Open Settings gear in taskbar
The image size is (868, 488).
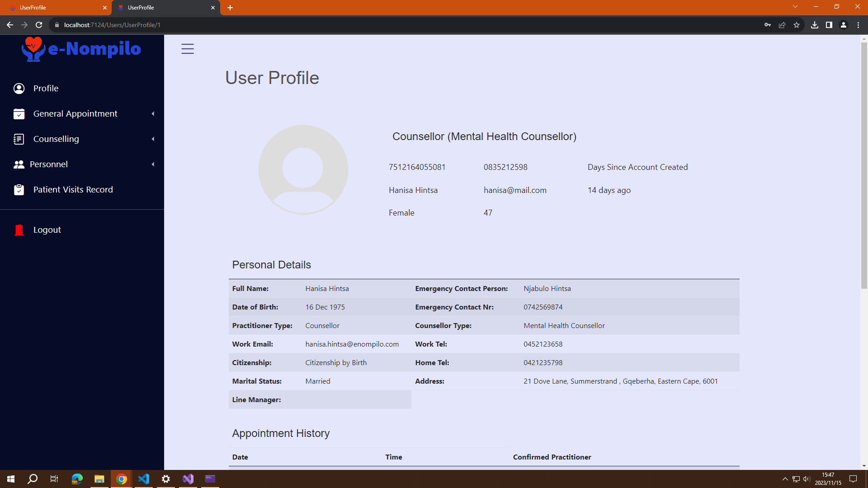(166, 479)
